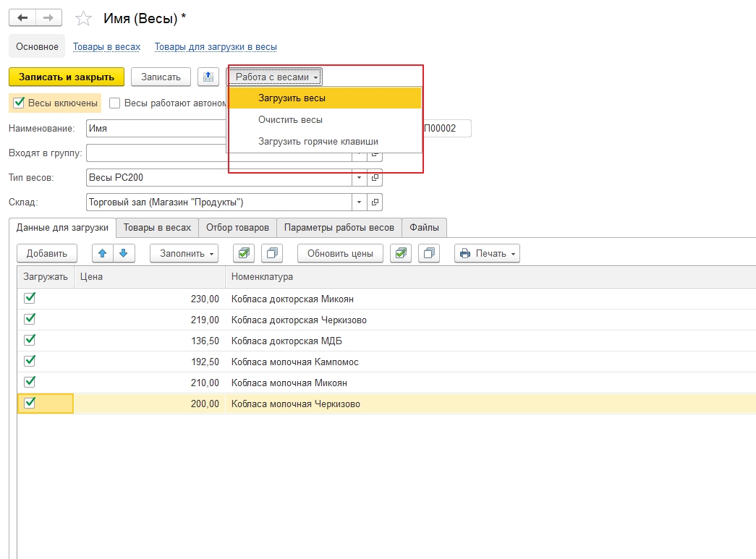The height and width of the screenshot is (559, 756).
Task: Select Загрузить весы menu item
Action: pyautogui.click(x=292, y=98)
